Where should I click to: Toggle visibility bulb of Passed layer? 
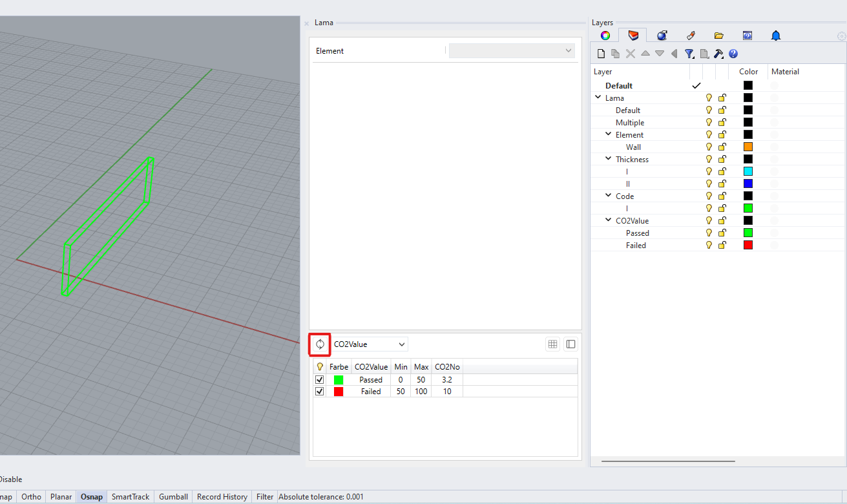tap(709, 233)
